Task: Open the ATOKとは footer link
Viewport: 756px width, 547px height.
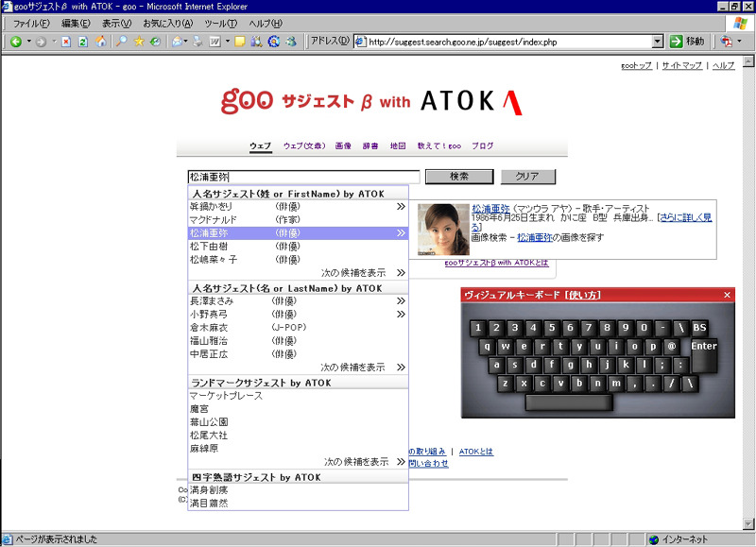Action: [476, 452]
